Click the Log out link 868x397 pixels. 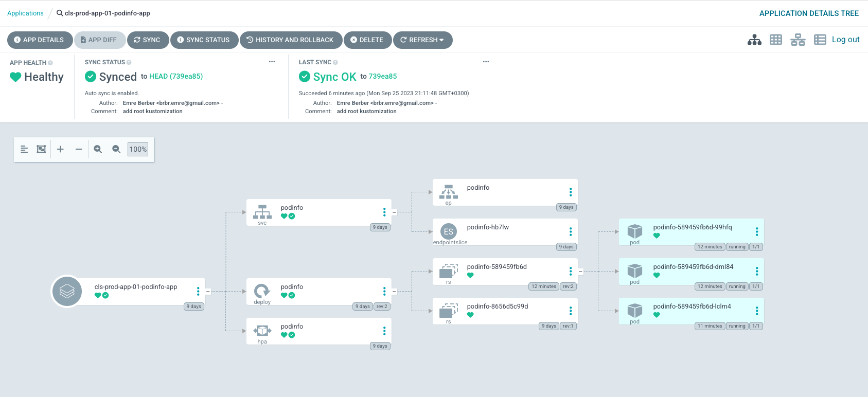point(846,40)
